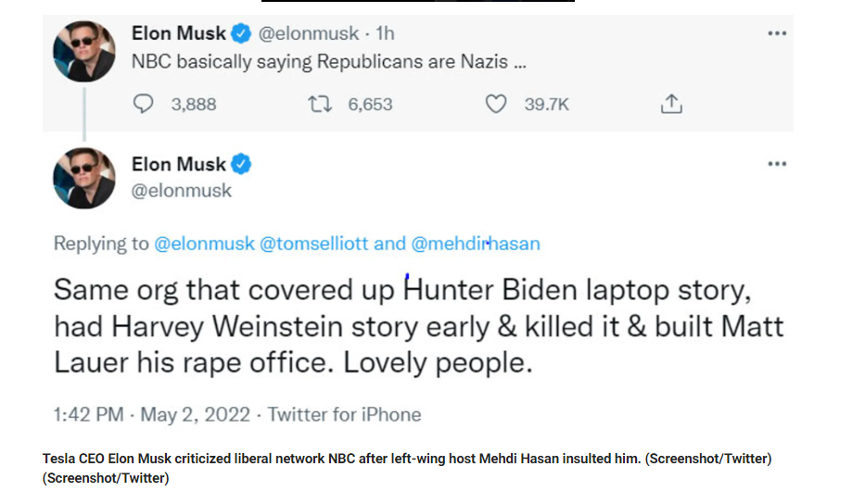Click the 1:42 PM May 2, 2022 timestamp
This screenshot has height=504, width=865.
coord(152,414)
